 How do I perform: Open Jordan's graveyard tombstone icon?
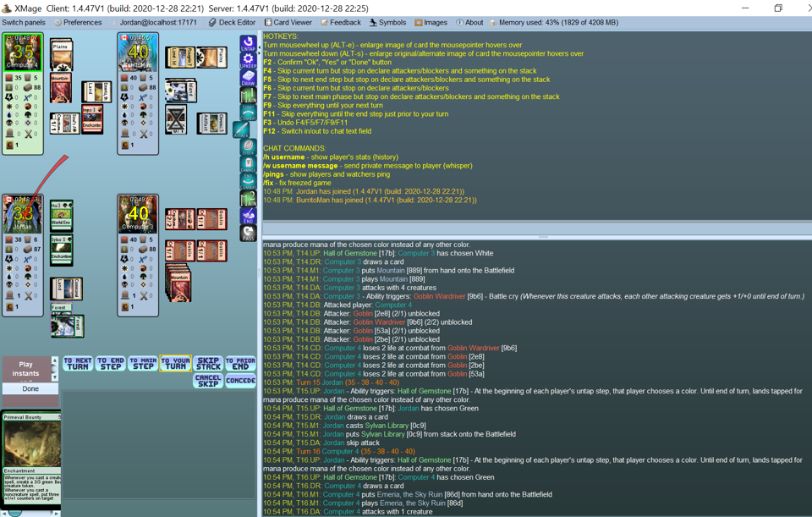coord(11,296)
